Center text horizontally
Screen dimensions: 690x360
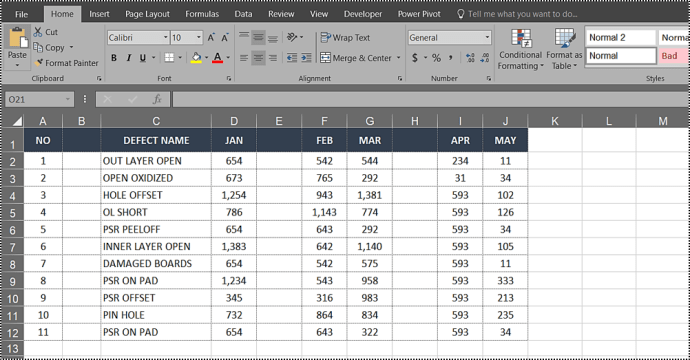tap(258, 58)
